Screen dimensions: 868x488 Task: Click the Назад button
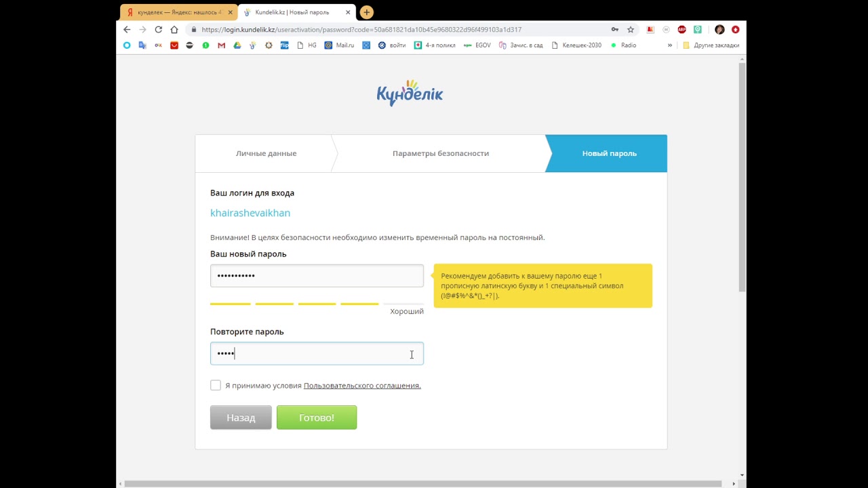click(x=241, y=418)
